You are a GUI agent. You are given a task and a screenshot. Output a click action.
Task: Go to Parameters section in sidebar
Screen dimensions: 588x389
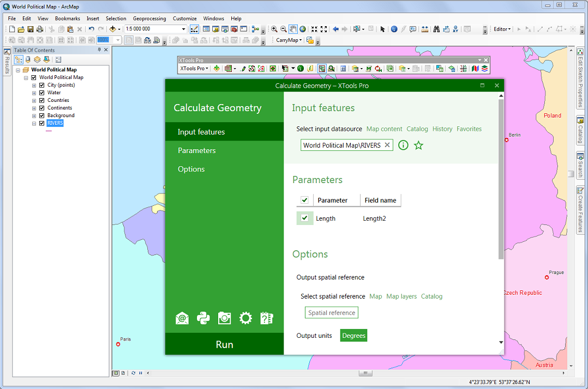coord(224,150)
